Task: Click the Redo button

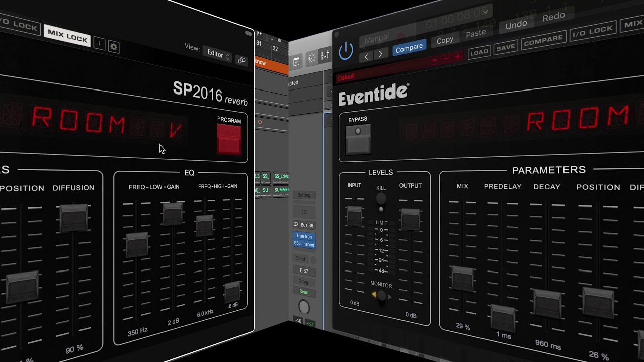Action: tap(553, 16)
